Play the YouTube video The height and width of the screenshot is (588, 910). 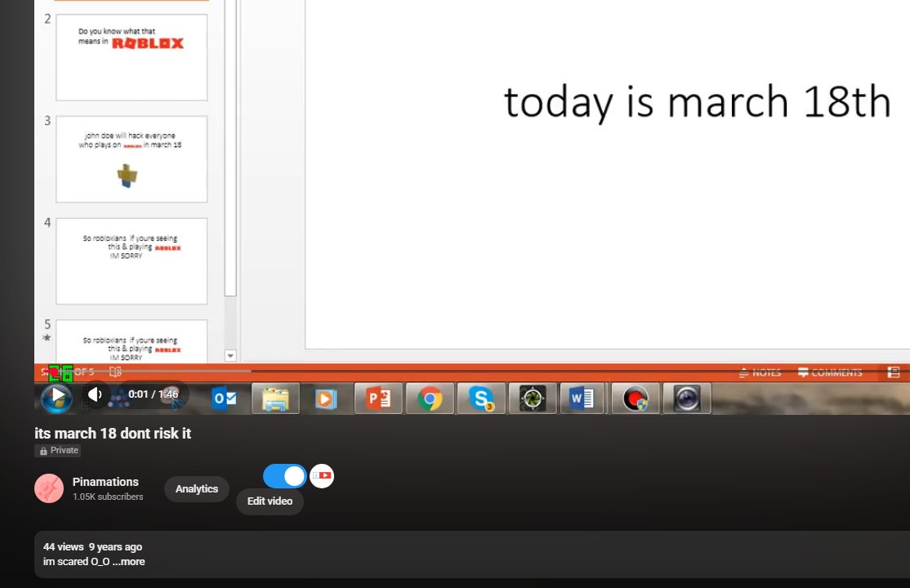click(x=57, y=395)
